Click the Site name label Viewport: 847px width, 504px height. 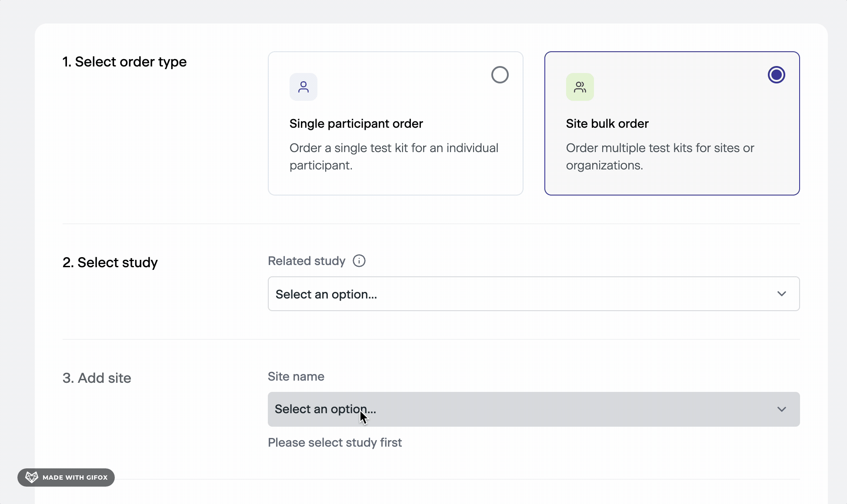coord(296,377)
